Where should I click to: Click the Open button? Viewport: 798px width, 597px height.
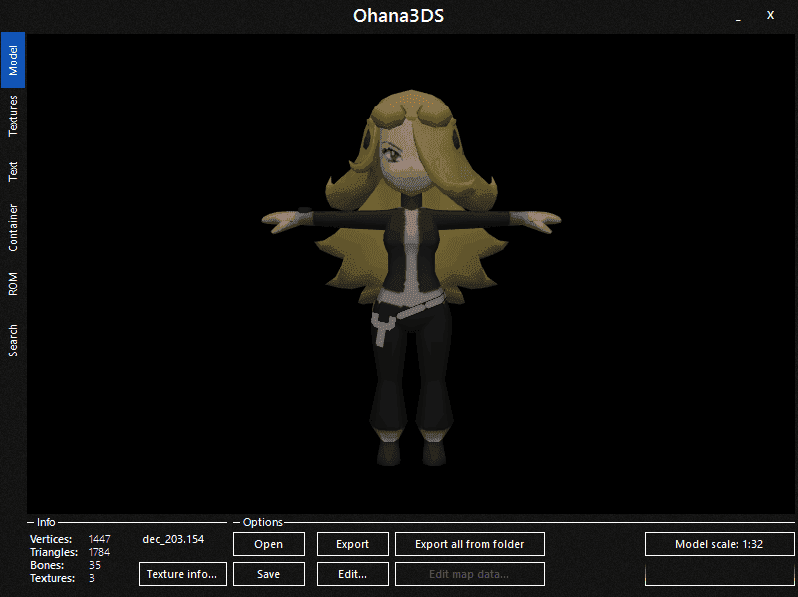tap(269, 544)
